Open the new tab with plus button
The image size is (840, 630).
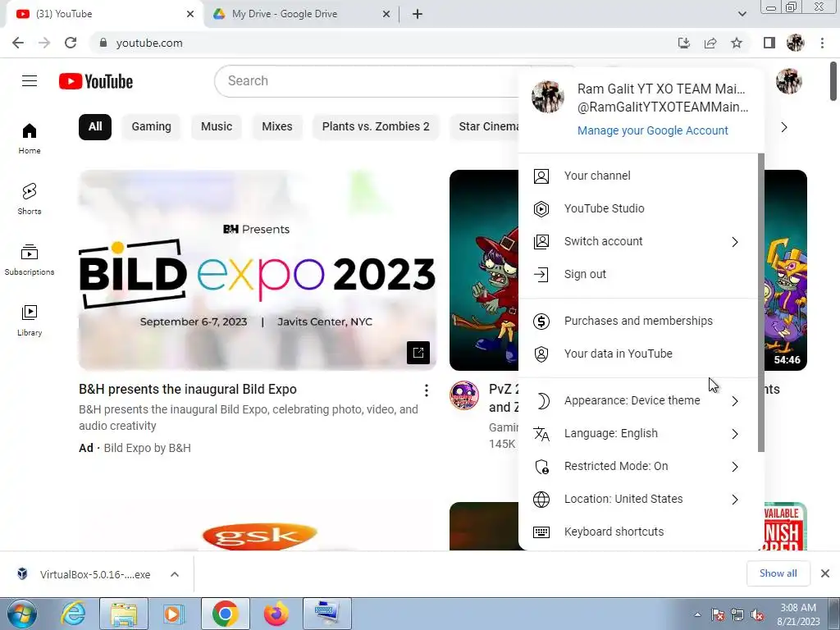(x=418, y=14)
